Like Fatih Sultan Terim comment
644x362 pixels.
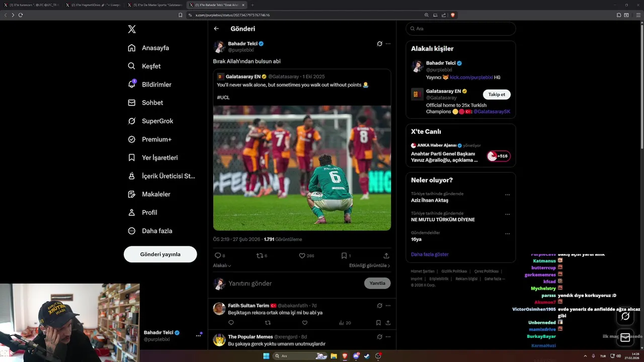304,323
